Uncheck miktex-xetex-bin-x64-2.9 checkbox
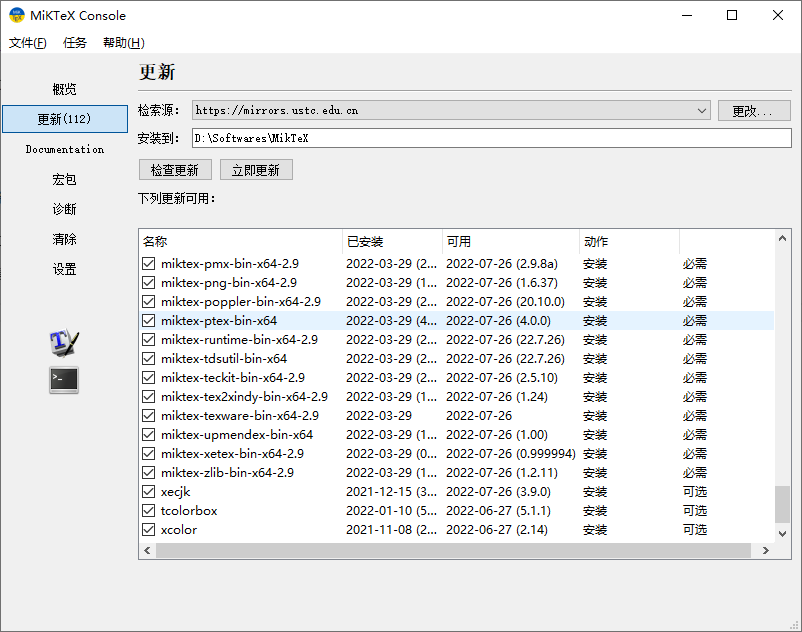Image resolution: width=802 pixels, height=632 pixels. click(148, 454)
